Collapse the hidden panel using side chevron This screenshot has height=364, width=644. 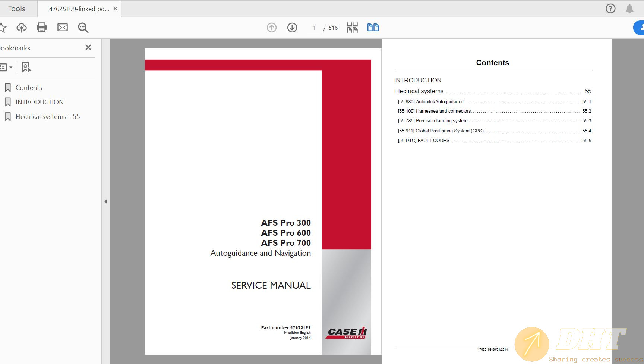point(106,201)
